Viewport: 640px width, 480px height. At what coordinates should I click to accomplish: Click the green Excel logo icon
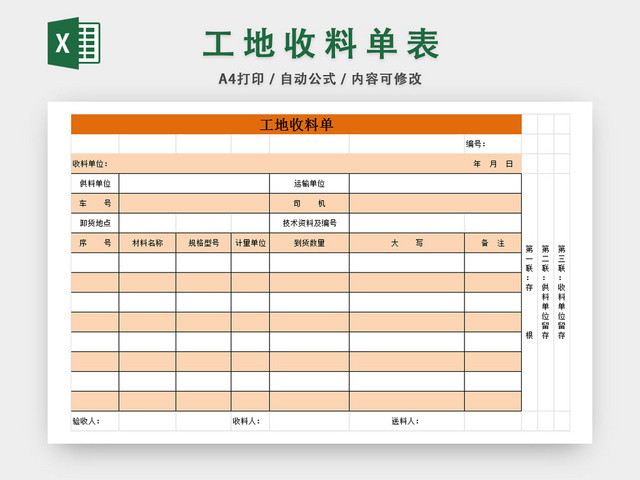click(76, 45)
